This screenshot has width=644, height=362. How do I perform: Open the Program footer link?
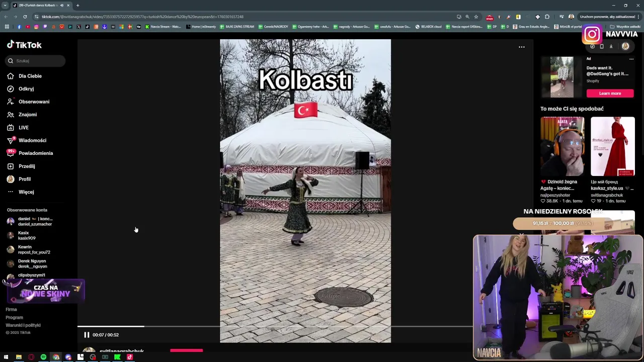point(14,318)
